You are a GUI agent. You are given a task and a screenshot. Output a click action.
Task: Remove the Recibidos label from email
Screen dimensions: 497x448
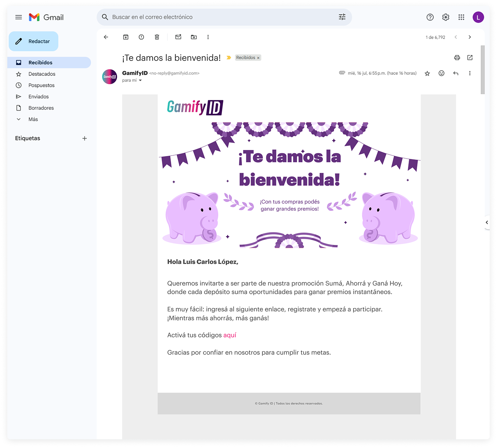tap(258, 58)
